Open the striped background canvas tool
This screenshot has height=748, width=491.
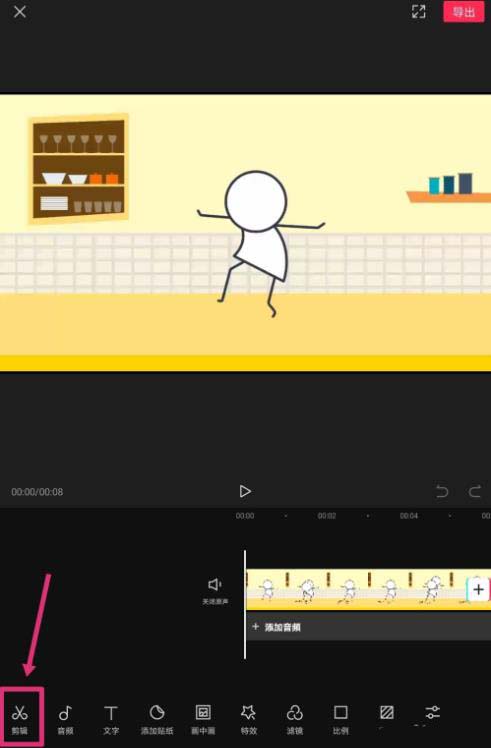coord(387,714)
